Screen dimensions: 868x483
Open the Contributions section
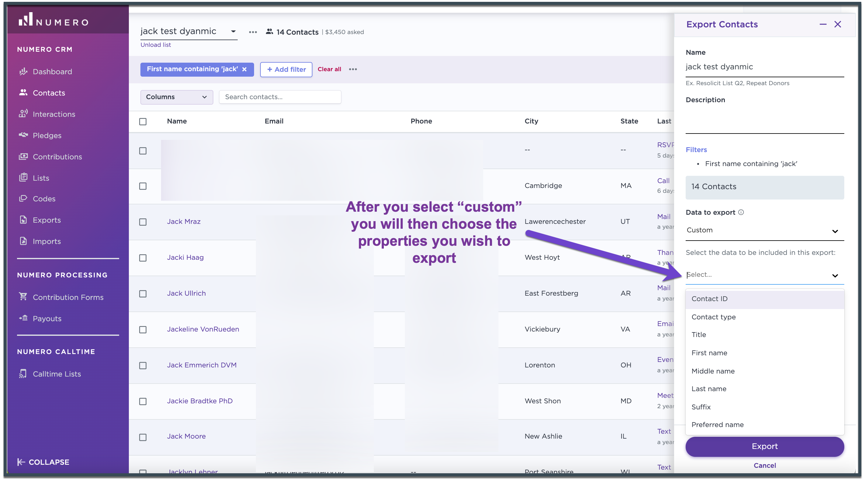57,157
